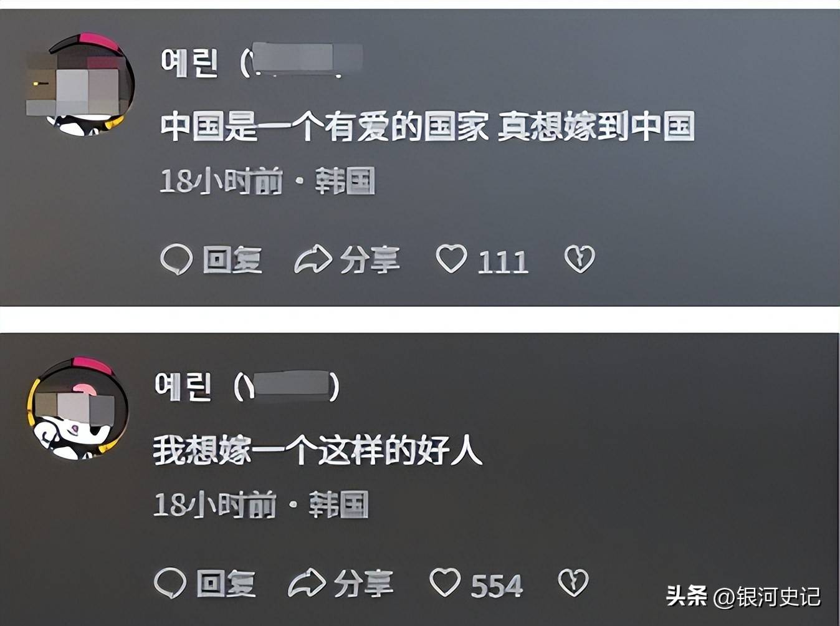Dislike the second comment using broken heart
Screen dimensions: 840x626
click(x=573, y=582)
